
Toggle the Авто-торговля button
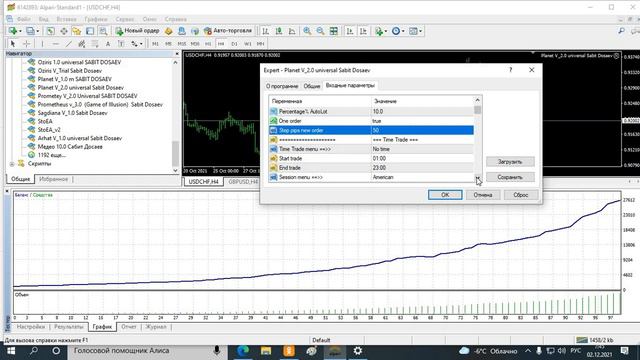point(228,31)
